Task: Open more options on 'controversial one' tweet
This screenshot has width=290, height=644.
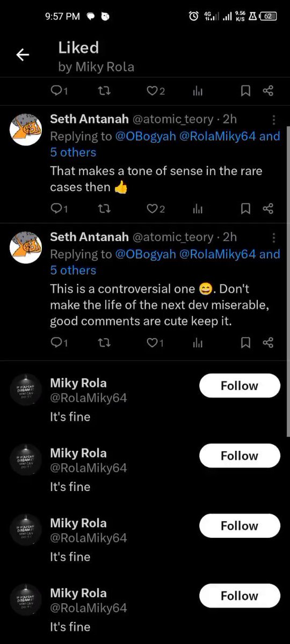Action: [x=274, y=237]
